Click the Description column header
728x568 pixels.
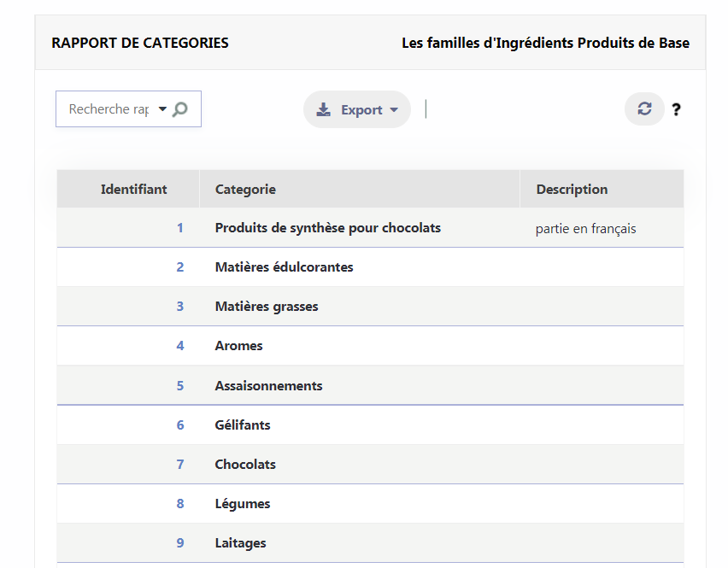pos(572,190)
